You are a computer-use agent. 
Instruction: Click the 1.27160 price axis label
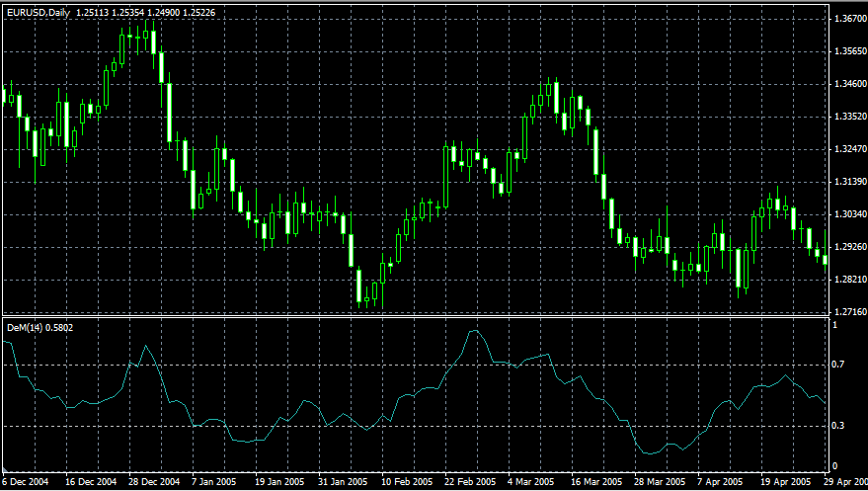(x=850, y=312)
